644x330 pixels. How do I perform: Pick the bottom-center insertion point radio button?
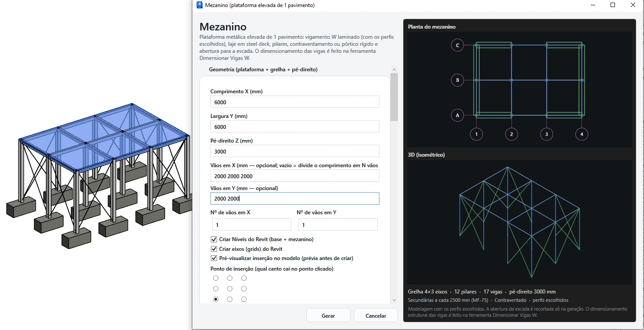coord(230,299)
